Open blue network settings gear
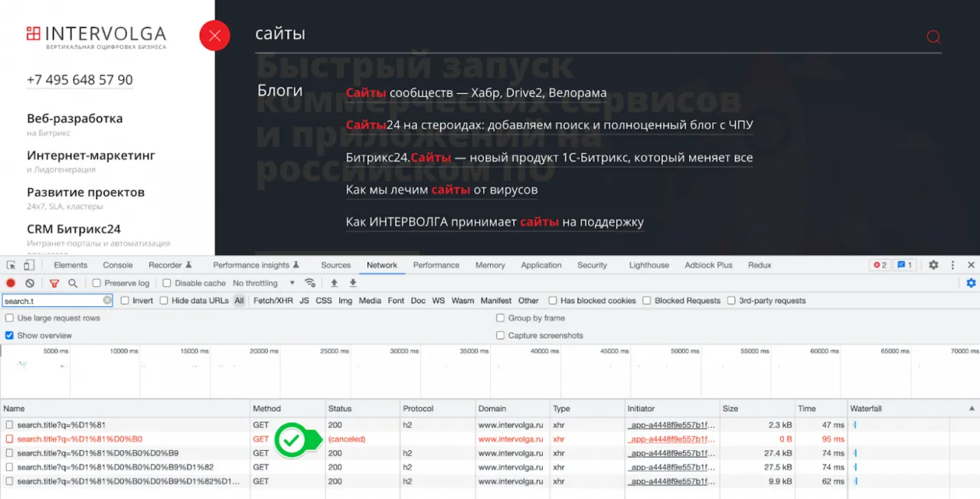 971,283
